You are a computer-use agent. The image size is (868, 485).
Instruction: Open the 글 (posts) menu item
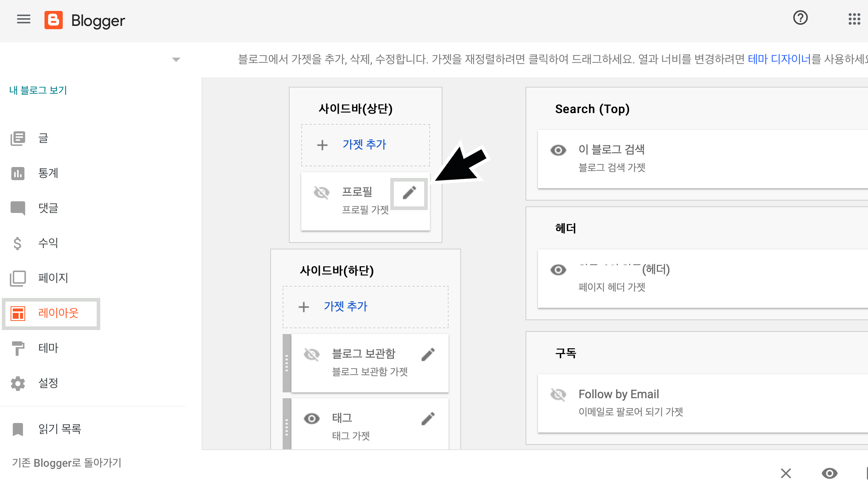pos(43,138)
